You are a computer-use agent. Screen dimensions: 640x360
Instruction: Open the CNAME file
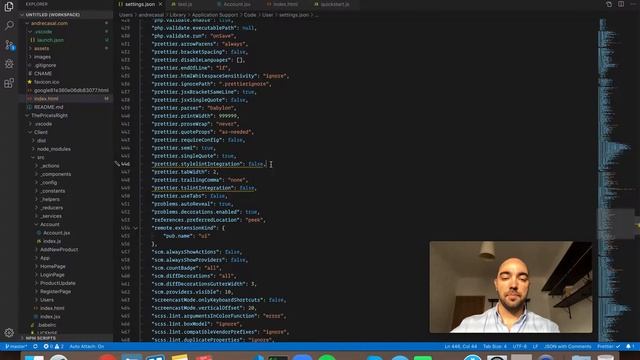(43, 73)
